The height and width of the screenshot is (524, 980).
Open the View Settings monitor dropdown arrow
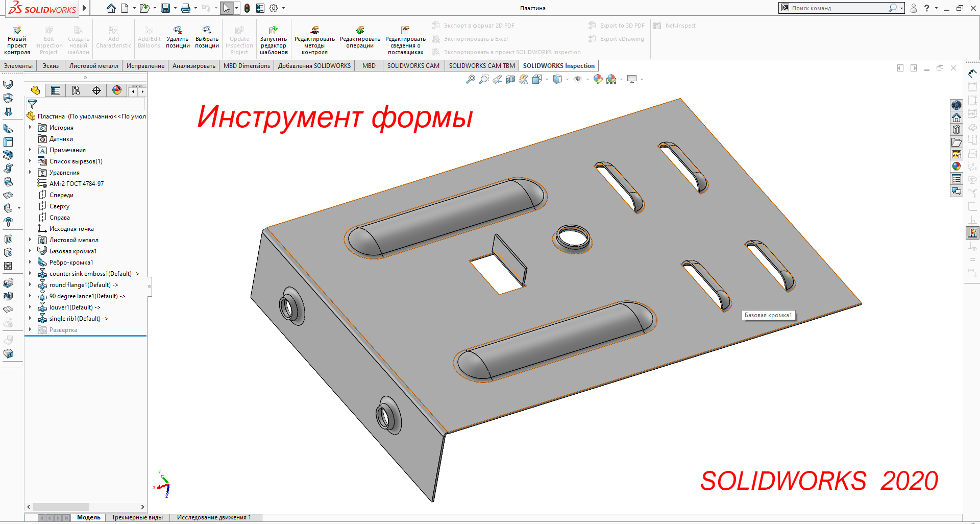tap(642, 79)
